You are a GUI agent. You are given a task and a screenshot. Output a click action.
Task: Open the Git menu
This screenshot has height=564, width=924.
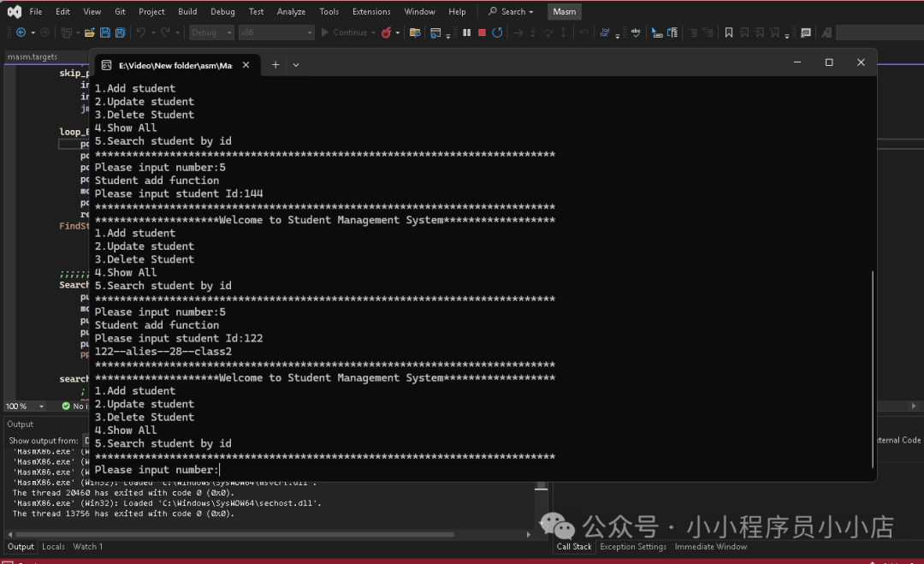pyautogui.click(x=121, y=11)
